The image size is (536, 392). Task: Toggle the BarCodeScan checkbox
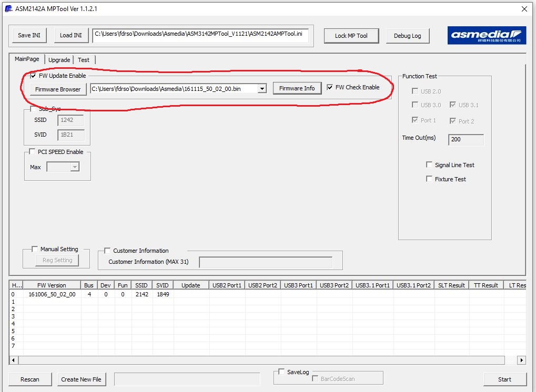[315, 378]
